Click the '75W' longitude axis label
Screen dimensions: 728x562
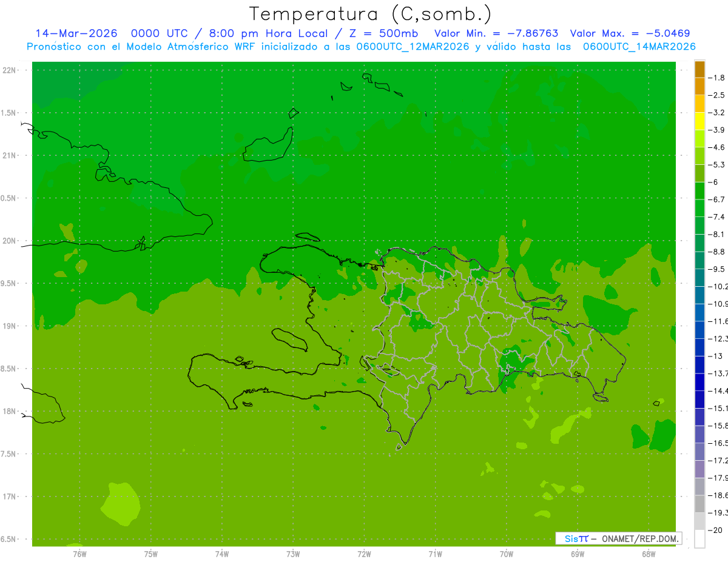coord(150,554)
